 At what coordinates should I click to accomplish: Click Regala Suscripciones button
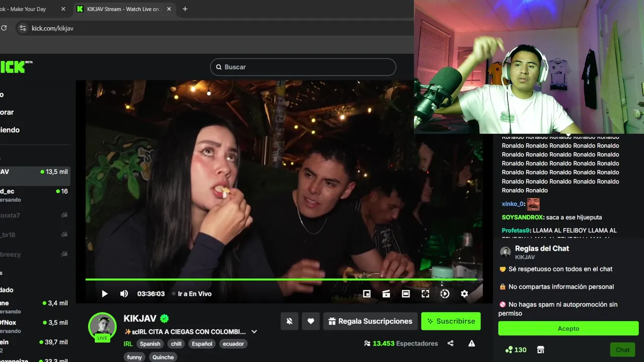click(370, 321)
